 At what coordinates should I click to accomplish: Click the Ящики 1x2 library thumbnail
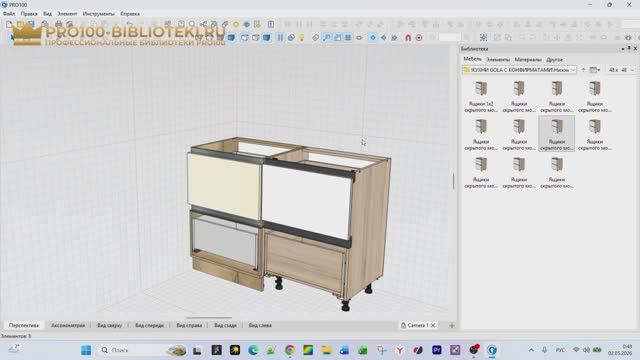tap(481, 97)
